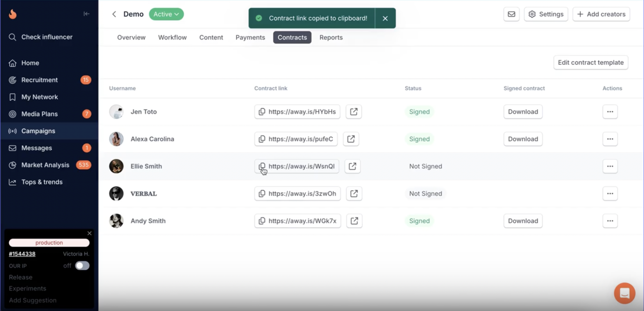Open Market Analysis in sidebar
644x311 pixels.
pos(45,165)
